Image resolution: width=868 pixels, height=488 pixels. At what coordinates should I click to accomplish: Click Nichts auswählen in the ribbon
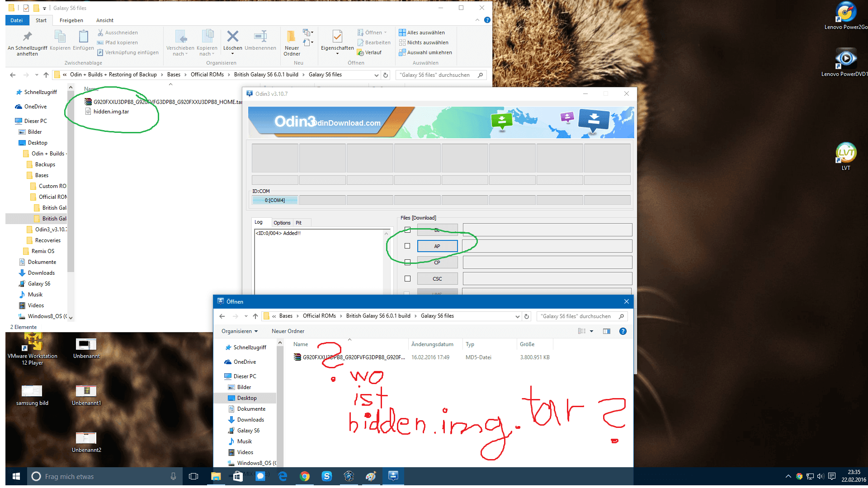[424, 42]
